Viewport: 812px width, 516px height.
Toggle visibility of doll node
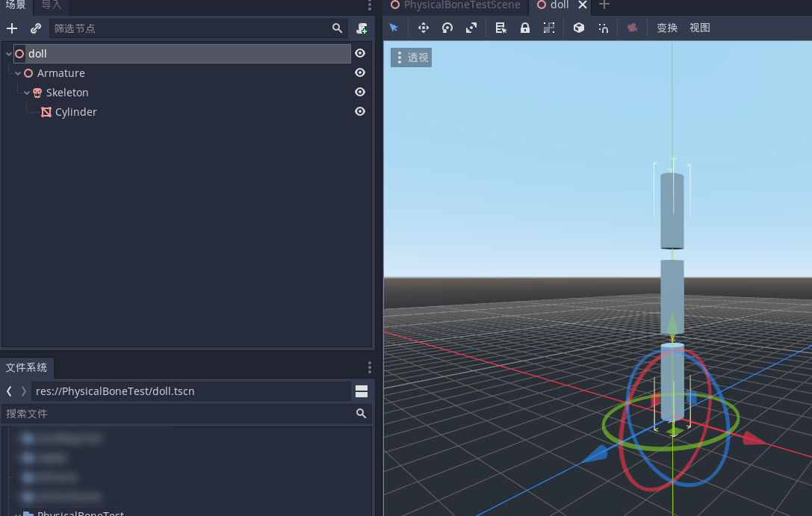coord(360,53)
